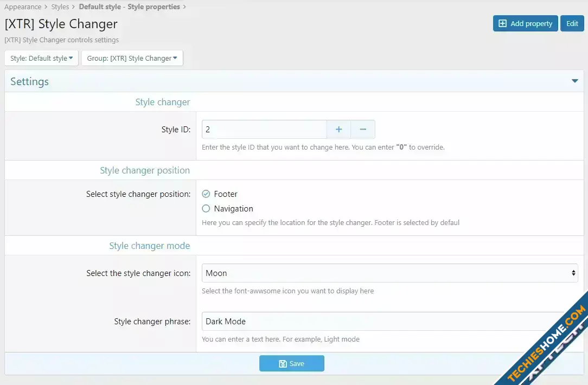Click into the Style ID input field
588x385 pixels.
click(264, 130)
